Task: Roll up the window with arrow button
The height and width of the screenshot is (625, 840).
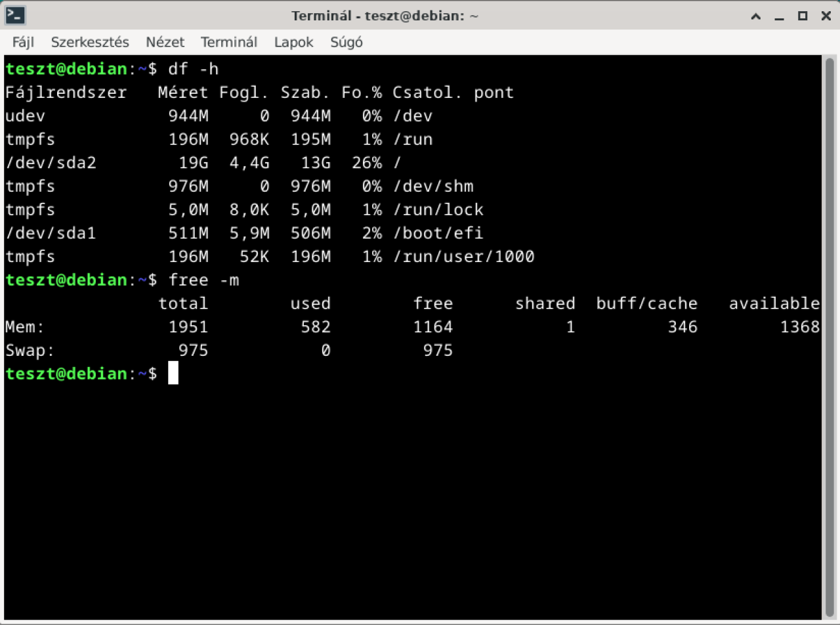Action: [757, 16]
